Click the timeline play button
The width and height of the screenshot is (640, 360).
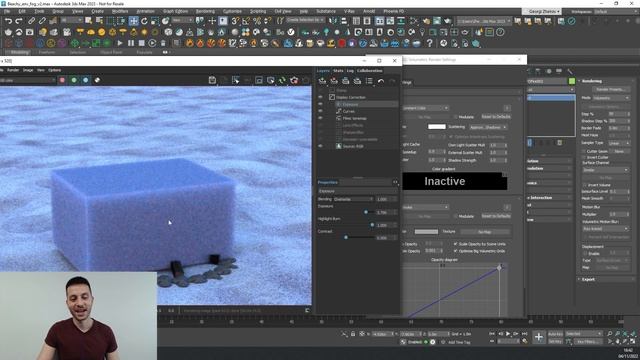(x=508, y=334)
